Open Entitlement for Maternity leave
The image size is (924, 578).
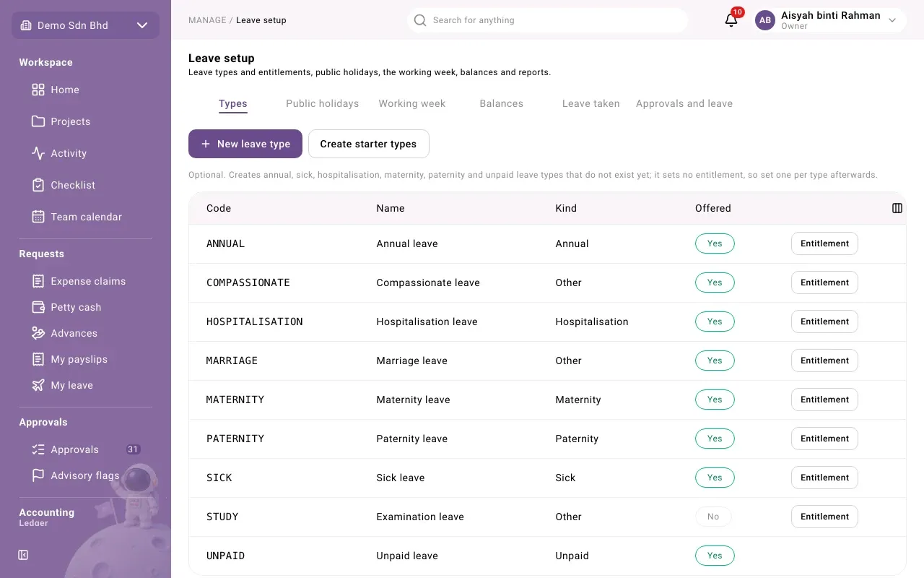(x=824, y=400)
